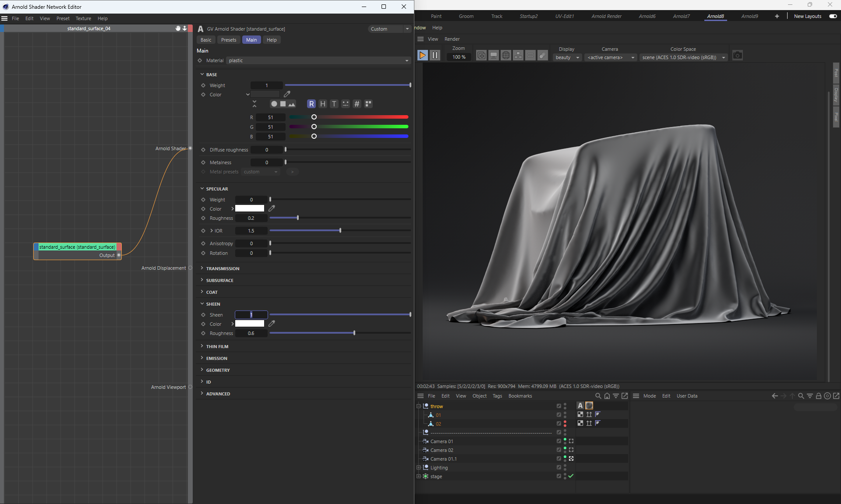This screenshot has width=841, height=504.
Task: Start the Arnold IPR render play button
Action: click(422, 55)
